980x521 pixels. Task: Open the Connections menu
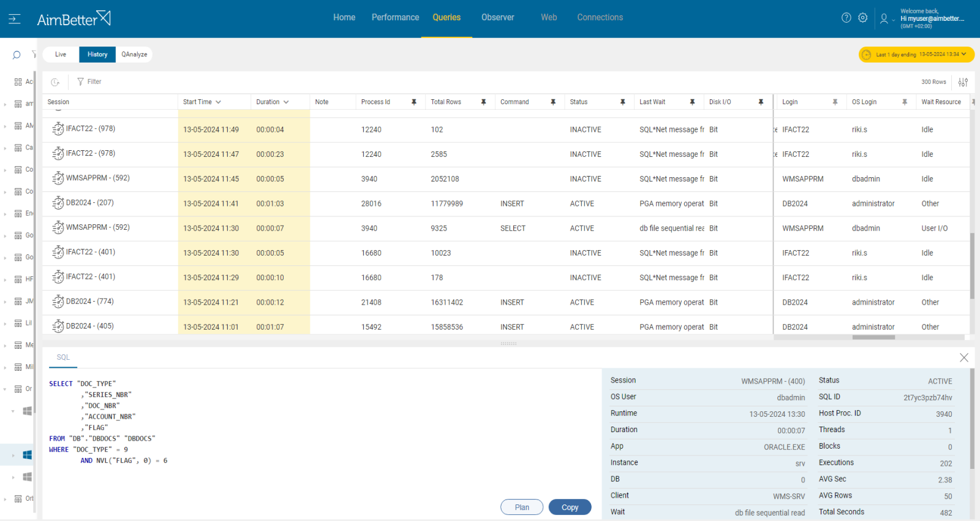[x=600, y=18]
